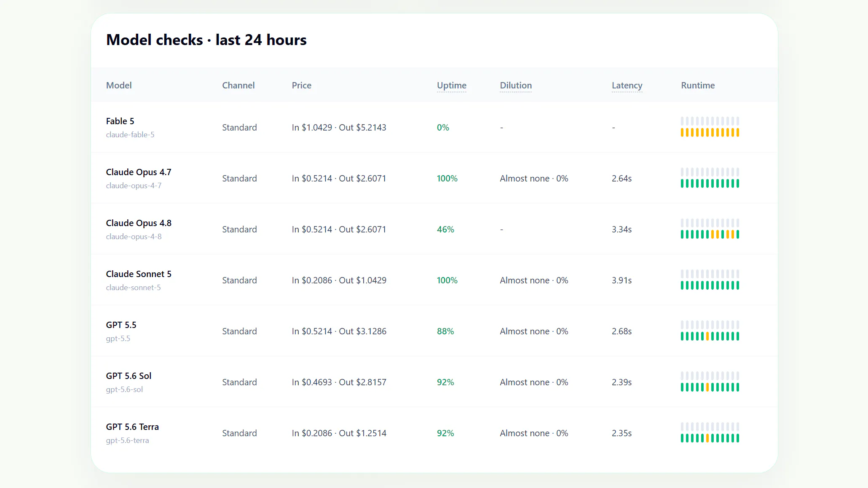The image size is (868, 488).
Task: Click the Claude Opus 4.7 dilution value
Action: pos(534,179)
